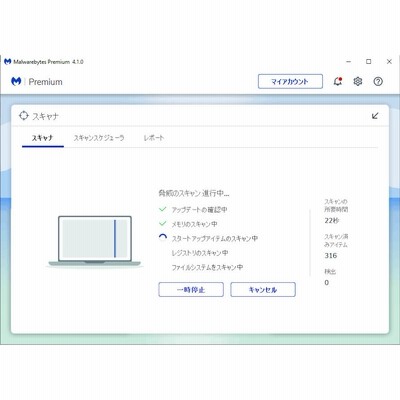400x400 pixels.
Task: Open settings via the gear icon
Action: [x=358, y=81]
